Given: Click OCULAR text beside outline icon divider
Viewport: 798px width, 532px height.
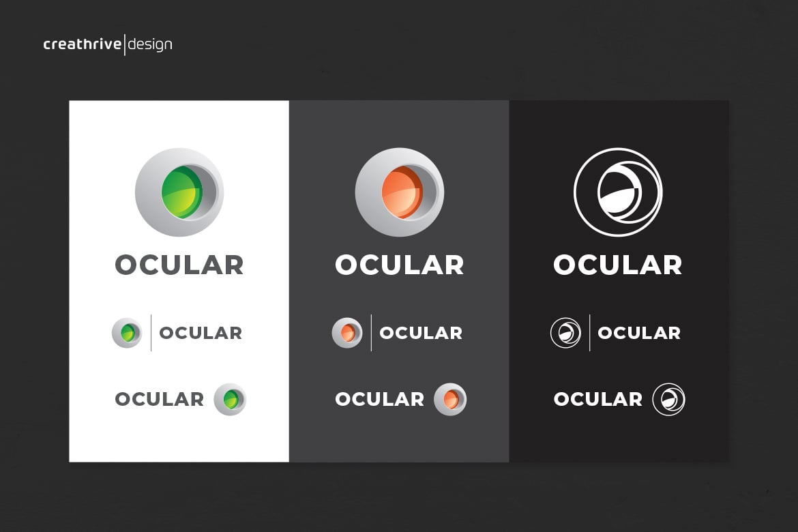Looking at the screenshot, I should pyautogui.click(x=639, y=333).
